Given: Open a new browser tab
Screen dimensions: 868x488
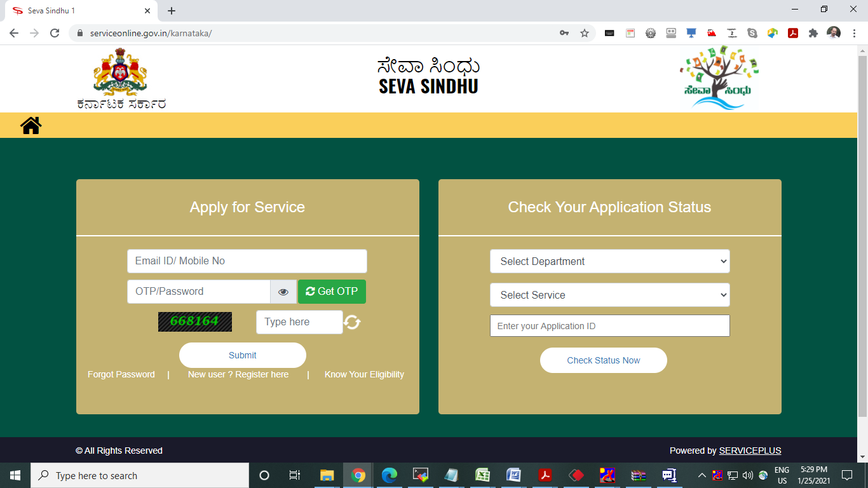Looking at the screenshot, I should [x=172, y=11].
